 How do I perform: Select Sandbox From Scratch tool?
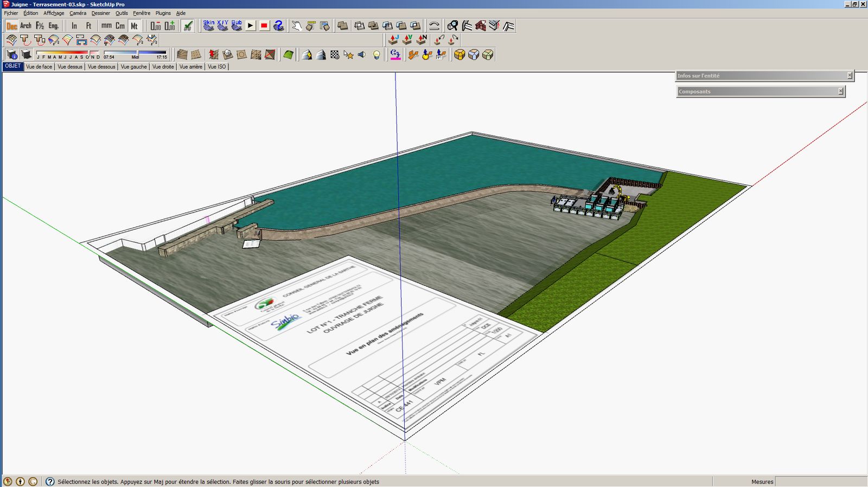click(196, 54)
